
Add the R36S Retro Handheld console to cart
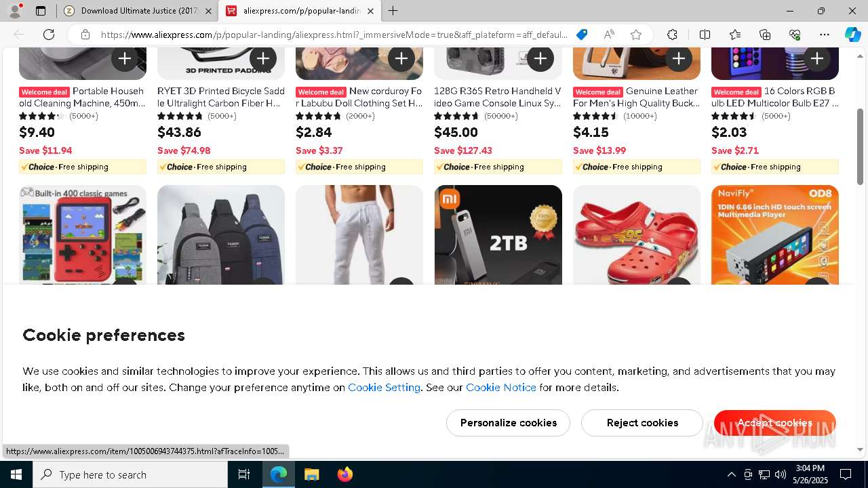click(540, 59)
